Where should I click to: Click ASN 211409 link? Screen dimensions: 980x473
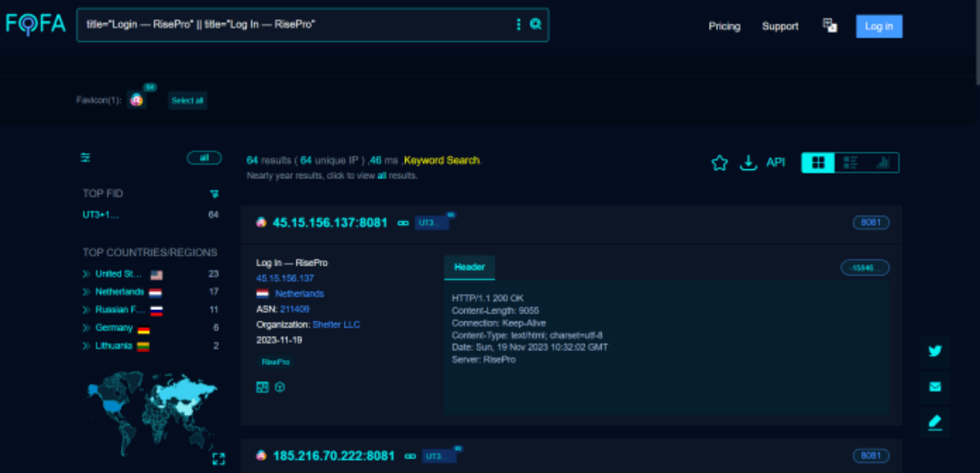pyautogui.click(x=295, y=309)
